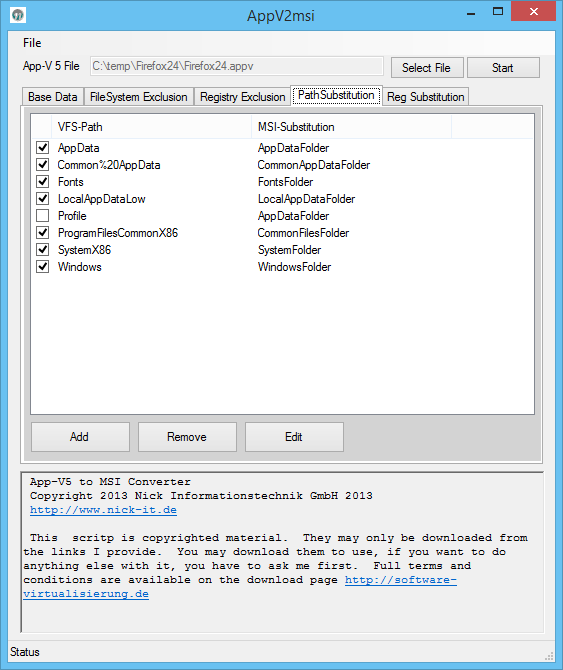The height and width of the screenshot is (670, 563).
Task: Switch to the Base Data tab
Action: pos(53,97)
